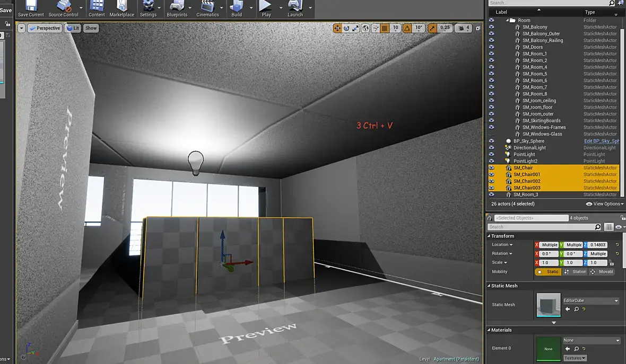Click the Launch toolbar icon

pyautogui.click(x=295, y=9)
